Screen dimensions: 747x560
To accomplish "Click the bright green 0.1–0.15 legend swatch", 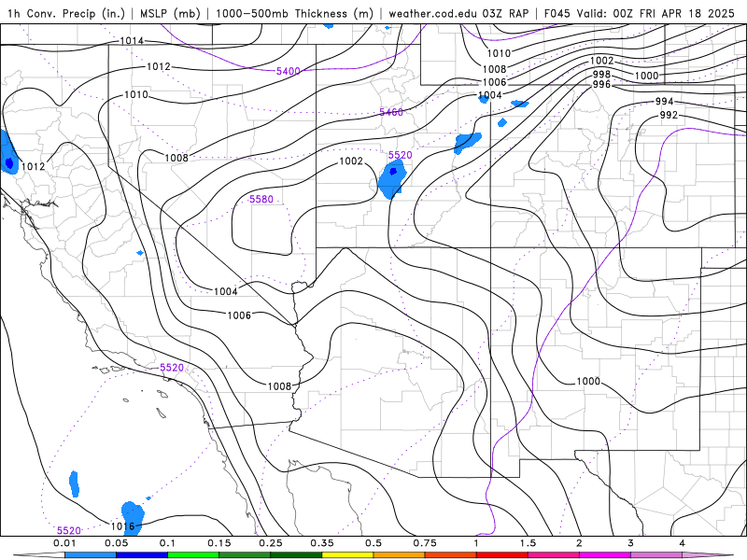I will click(x=193, y=555).
